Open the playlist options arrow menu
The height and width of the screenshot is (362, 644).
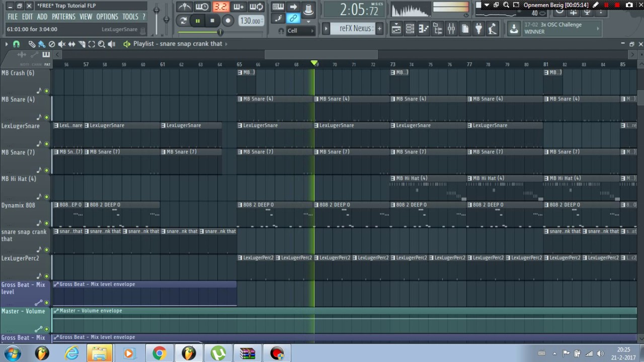point(7,44)
